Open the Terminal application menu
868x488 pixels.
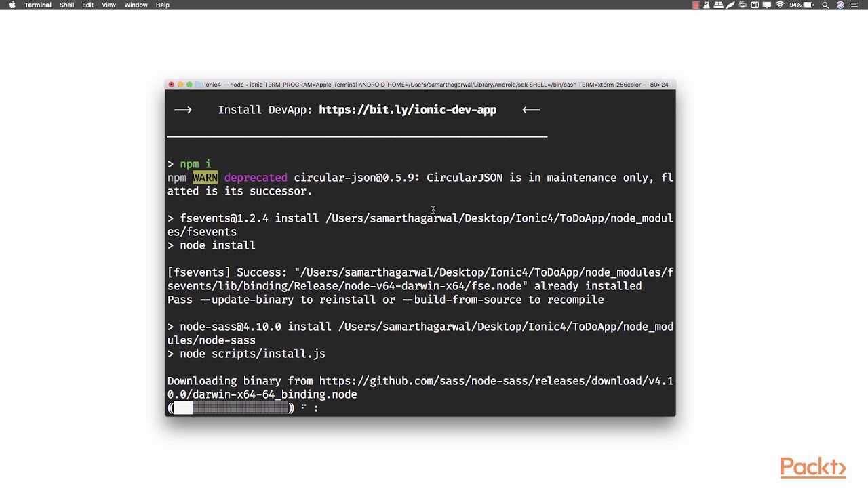click(x=38, y=5)
